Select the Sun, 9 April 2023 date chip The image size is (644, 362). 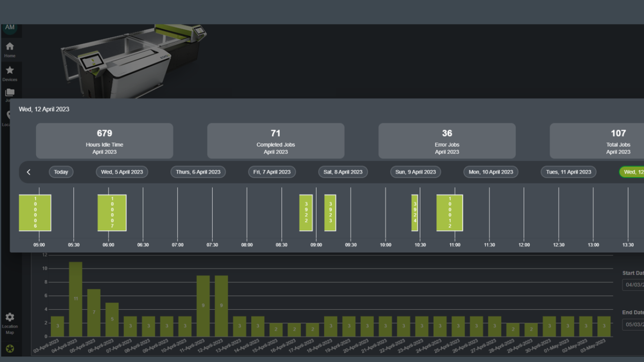pos(415,171)
